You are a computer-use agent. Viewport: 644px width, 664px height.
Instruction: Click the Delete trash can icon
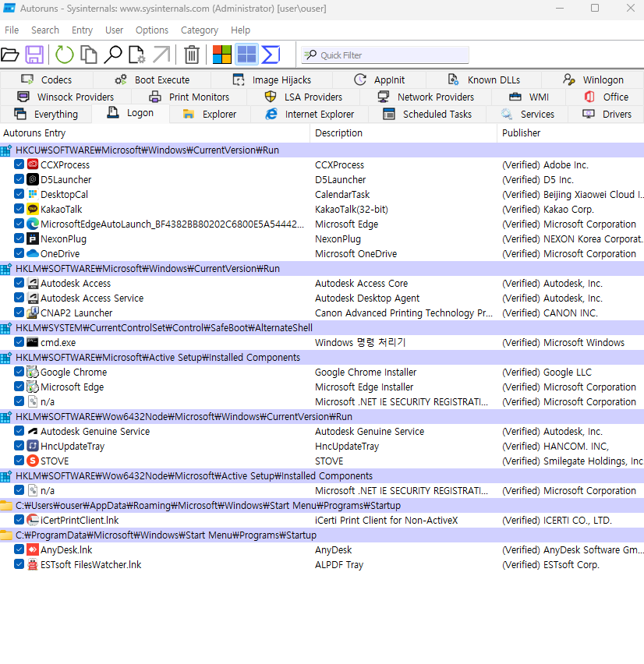tap(192, 55)
